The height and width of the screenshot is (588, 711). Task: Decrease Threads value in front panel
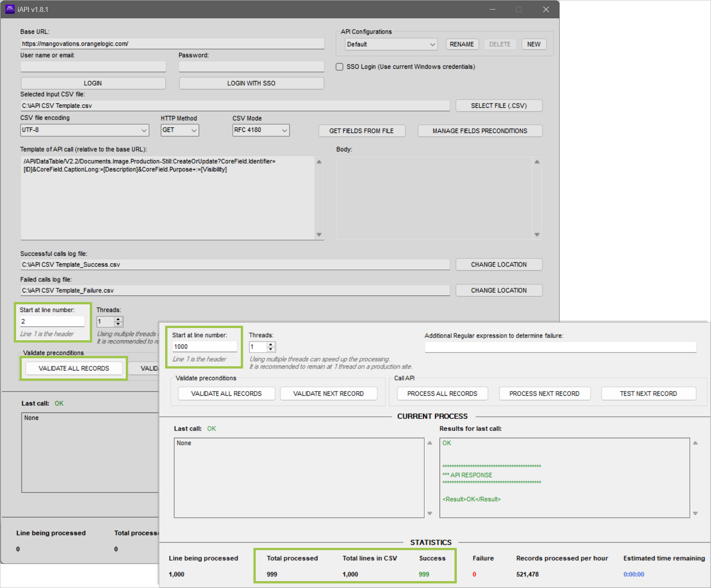click(271, 349)
